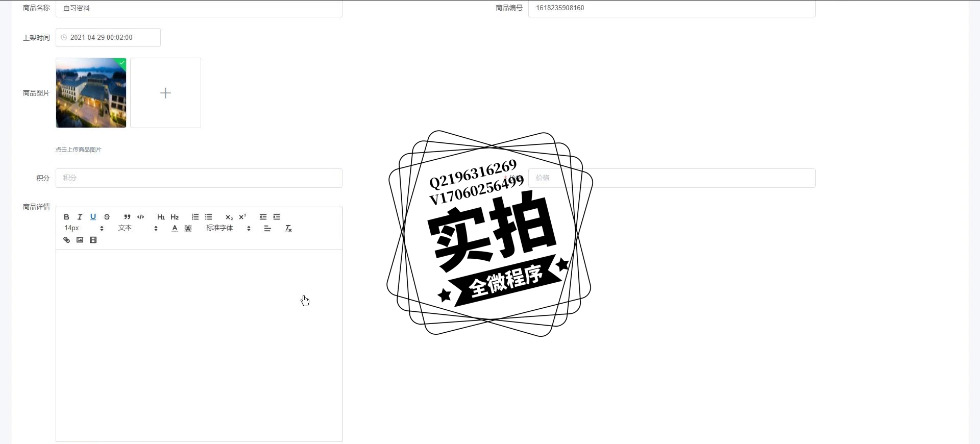Click the 商品名称 input field
The image size is (980, 444).
[x=199, y=8]
